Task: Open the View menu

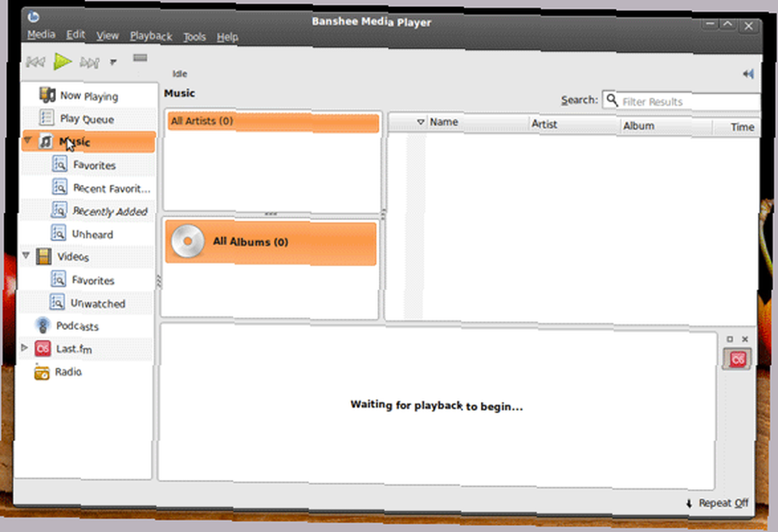Action: coord(107,36)
